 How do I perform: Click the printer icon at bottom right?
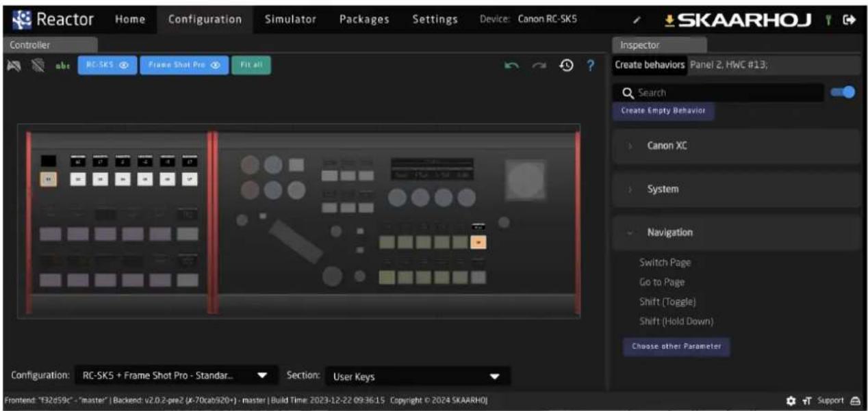pyautogui.click(x=855, y=401)
